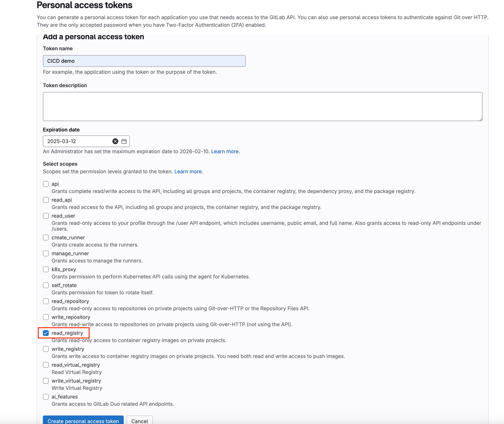504x424 pixels.
Task: Enable the write_registry scope checkbox
Action: coord(46,349)
